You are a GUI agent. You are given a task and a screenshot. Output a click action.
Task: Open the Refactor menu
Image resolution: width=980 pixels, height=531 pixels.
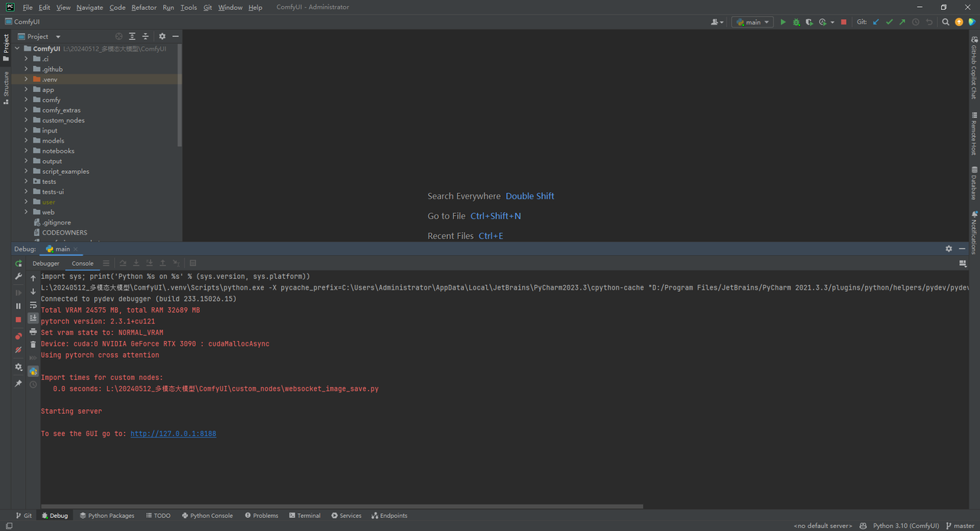click(144, 7)
